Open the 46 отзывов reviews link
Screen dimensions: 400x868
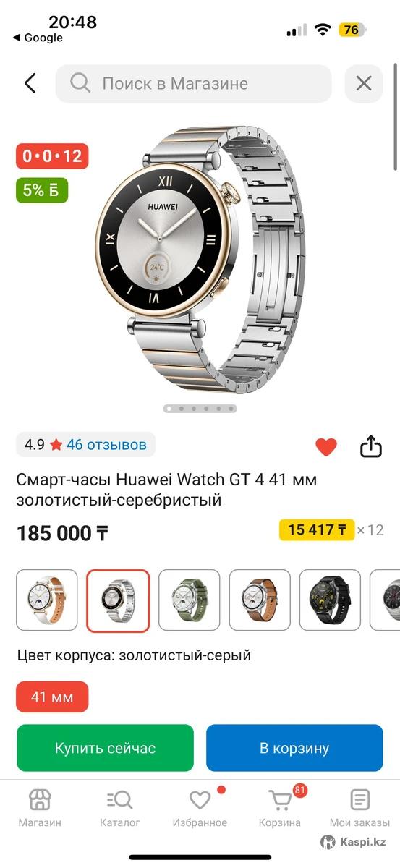pyautogui.click(x=106, y=444)
